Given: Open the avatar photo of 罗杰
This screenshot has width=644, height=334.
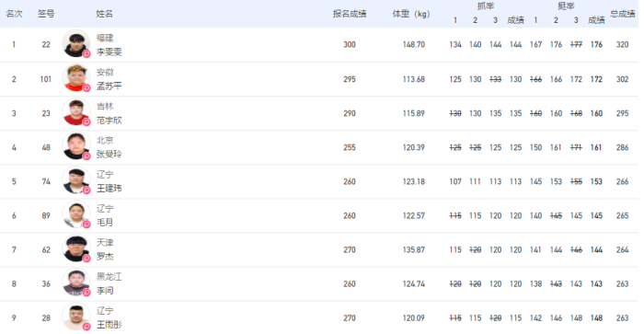Looking at the screenshot, I should (76, 248).
